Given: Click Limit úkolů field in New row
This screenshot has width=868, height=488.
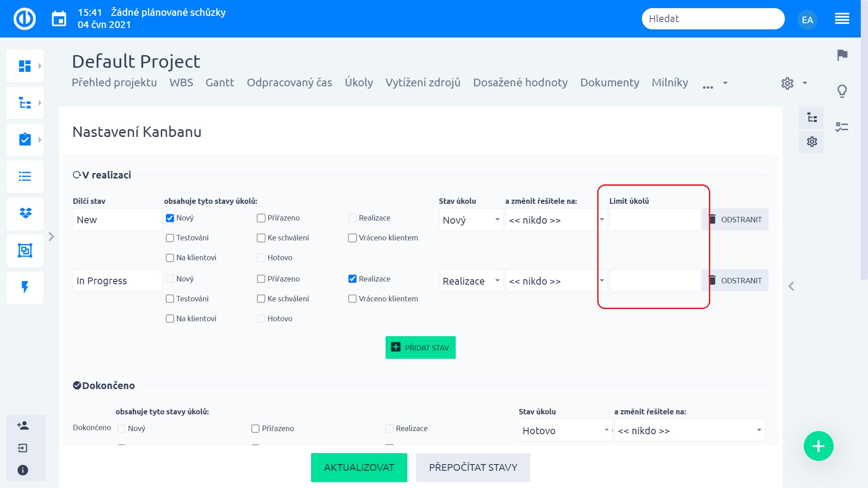Looking at the screenshot, I should click(655, 220).
